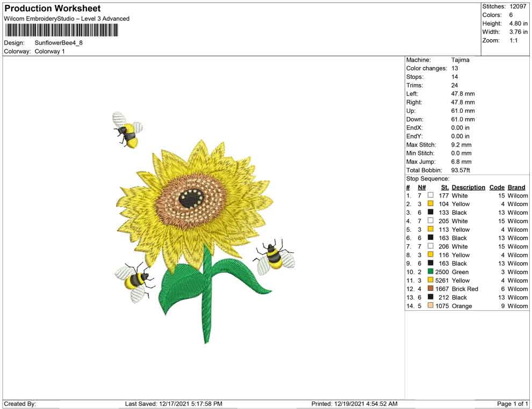This screenshot has width=532, height=409.
Task: Select the 'Colorway 1' value
Action: 49,52
